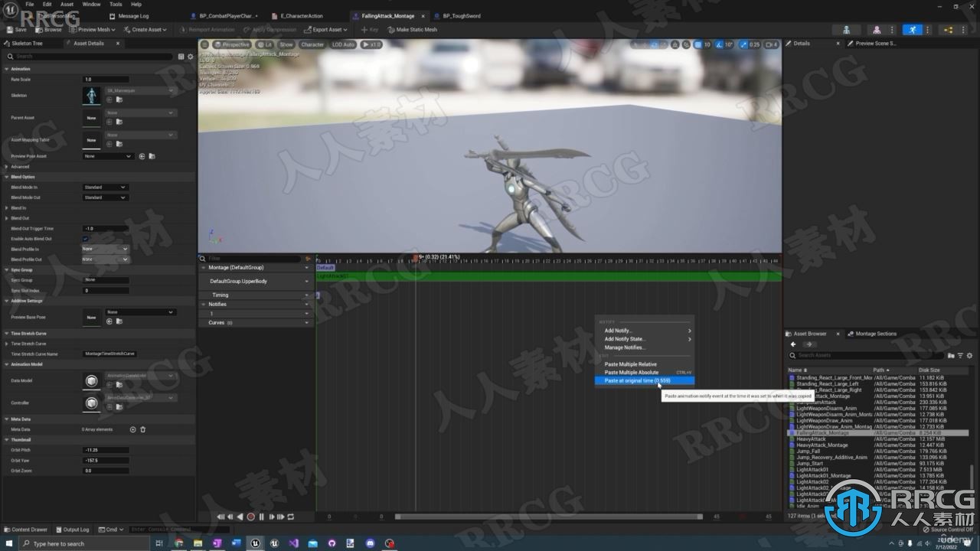This screenshot has width=980, height=551.
Task: Collapse the Montage (DefaultGroup) track
Action: (x=203, y=268)
